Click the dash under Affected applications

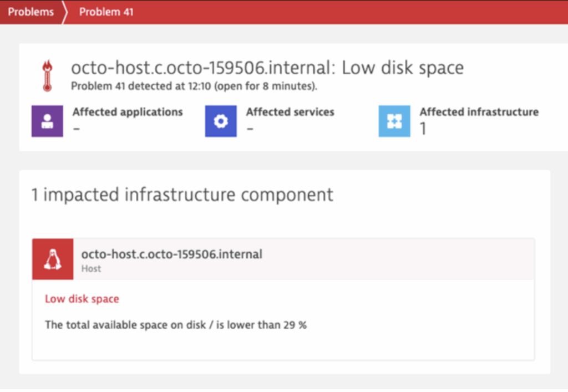click(x=77, y=129)
